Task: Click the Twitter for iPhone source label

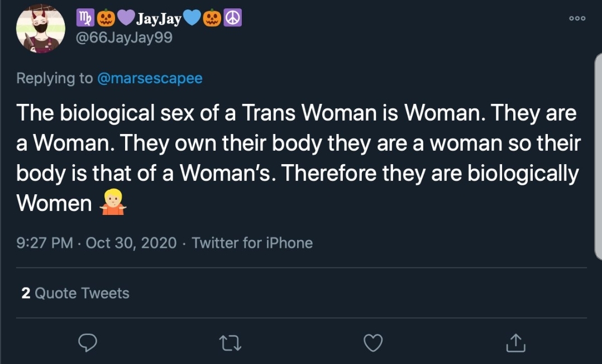Action: [252, 243]
